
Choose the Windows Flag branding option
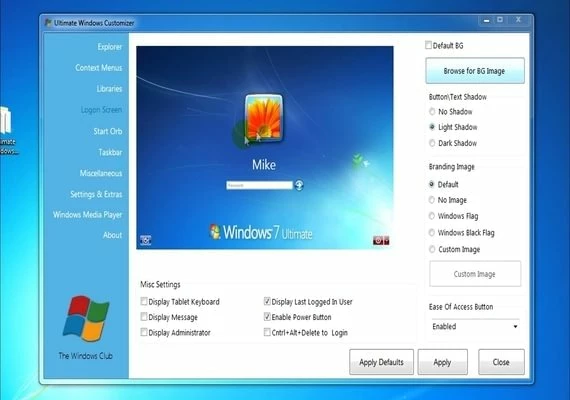click(x=431, y=216)
